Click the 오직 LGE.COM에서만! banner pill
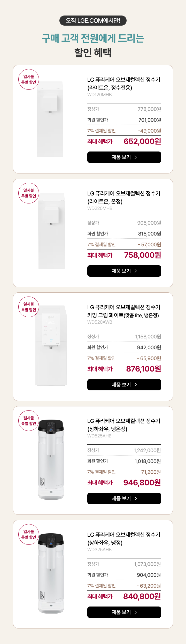This screenshot has width=186, height=644. pyautogui.click(x=93, y=20)
